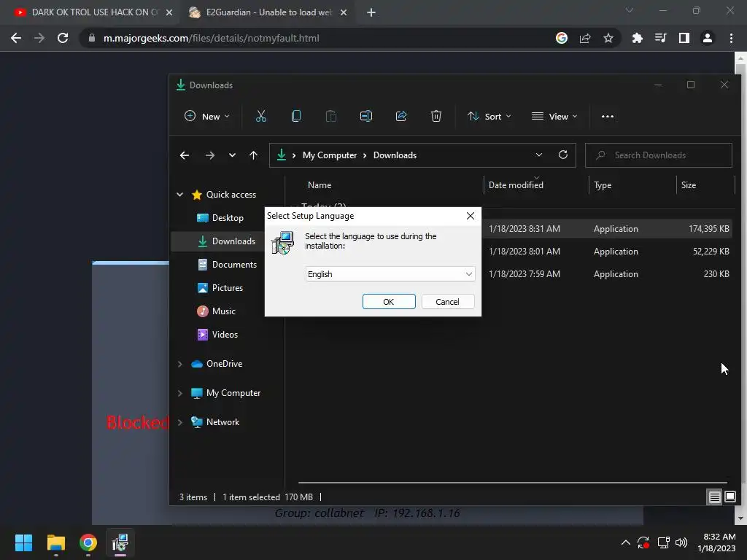Open a new Chrome tab
The image size is (747, 560).
tap(371, 12)
